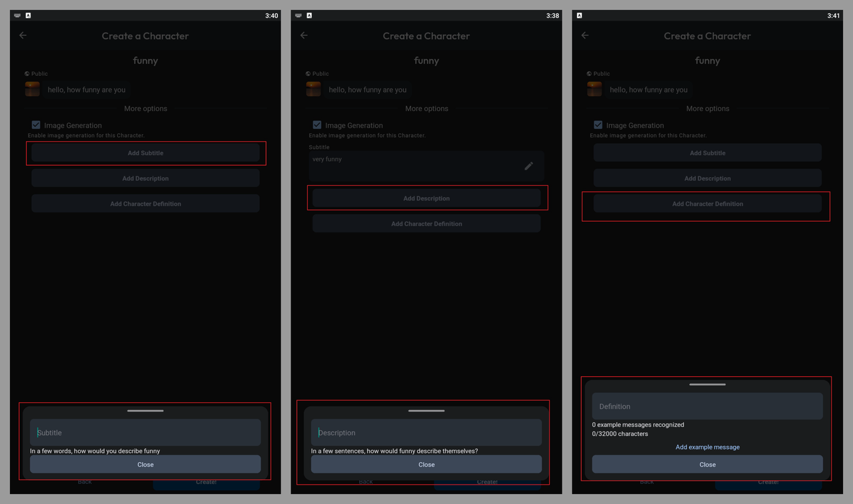
Task: Tap the 'In a few words' subtitle hint
Action: pos(95,451)
